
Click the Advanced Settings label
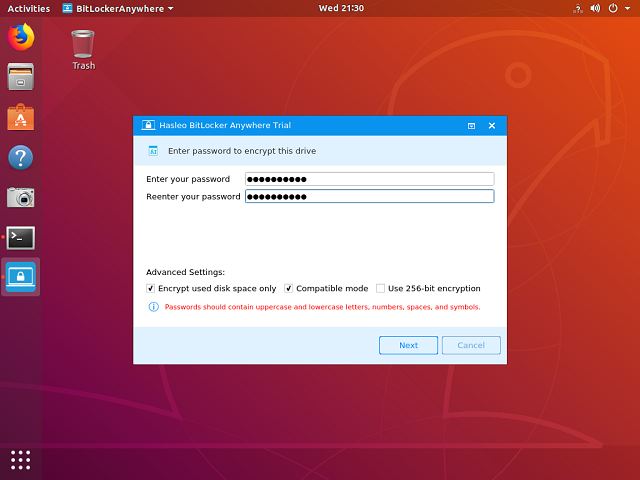[185, 272]
